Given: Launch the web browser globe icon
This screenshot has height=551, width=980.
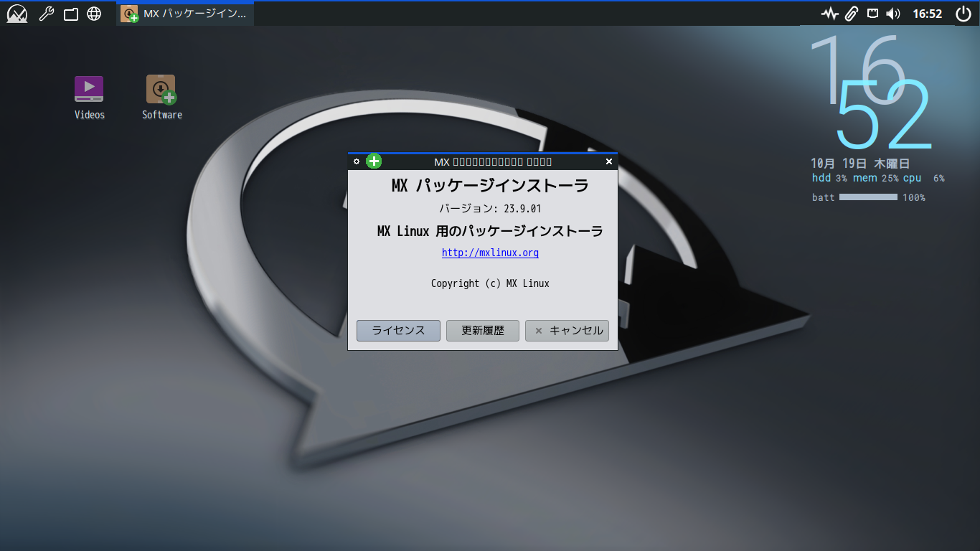Looking at the screenshot, I should pos(94,14).
